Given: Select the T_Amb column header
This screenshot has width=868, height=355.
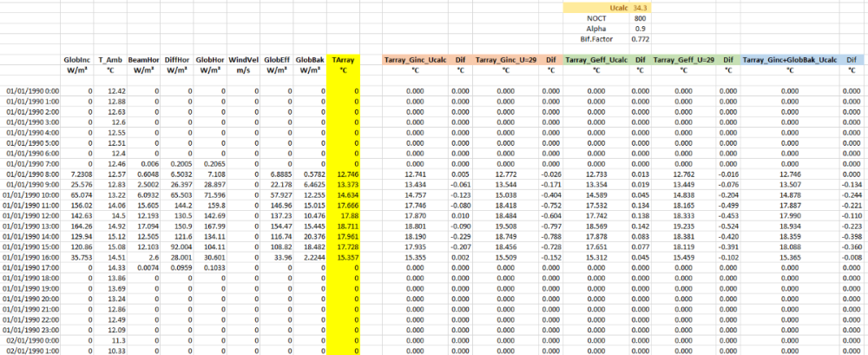Looking at the screenshot, I should (x=110, y=59).
